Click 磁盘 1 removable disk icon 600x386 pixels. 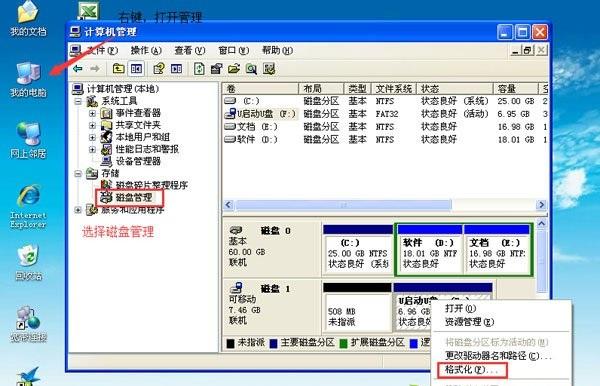[x=236, y=287]
